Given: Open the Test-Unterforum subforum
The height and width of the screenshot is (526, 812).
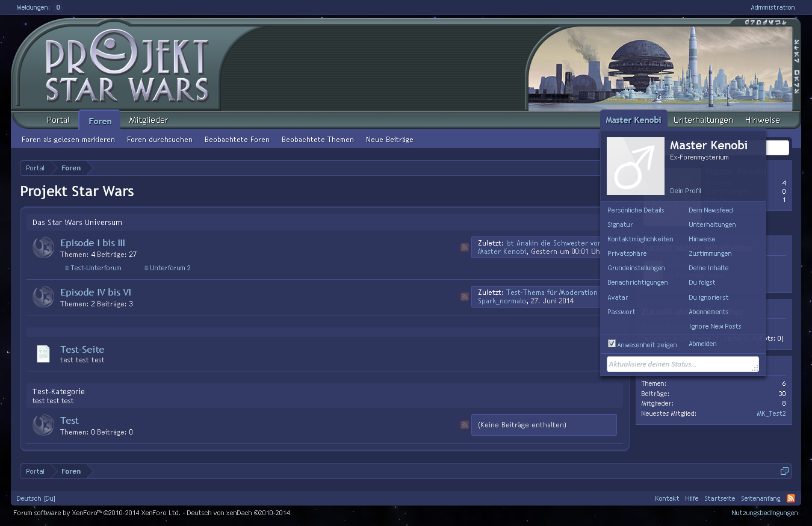Looking at the screenshot, I should point(96,268).
